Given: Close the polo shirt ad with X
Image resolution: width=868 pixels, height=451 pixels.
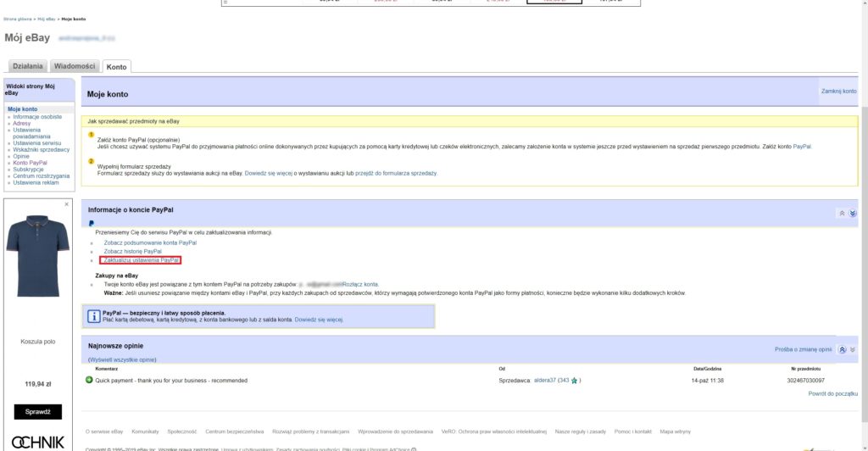Looking at the screenshot, I should pyautogui.click(x=67, y=204).
